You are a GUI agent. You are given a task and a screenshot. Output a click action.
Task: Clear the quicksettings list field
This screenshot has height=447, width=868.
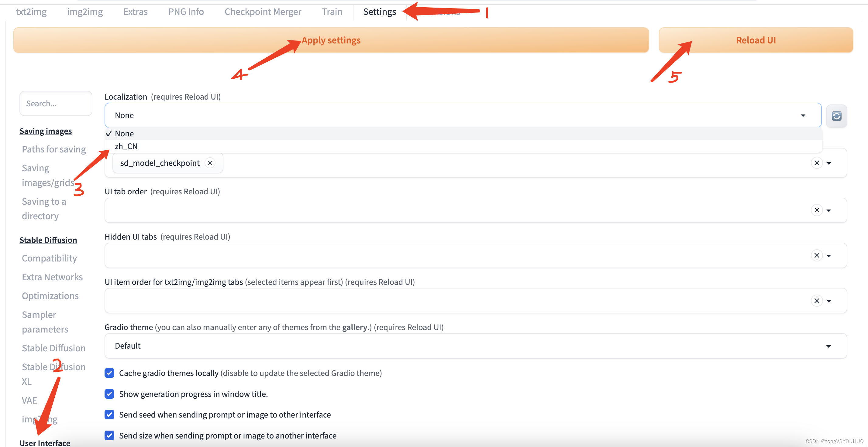(x=816, y=163)
